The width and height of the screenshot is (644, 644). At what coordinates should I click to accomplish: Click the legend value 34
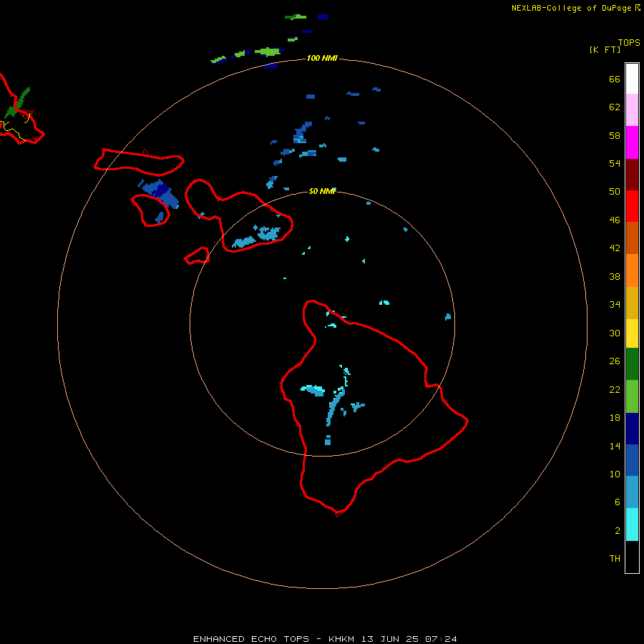(615, 305)
